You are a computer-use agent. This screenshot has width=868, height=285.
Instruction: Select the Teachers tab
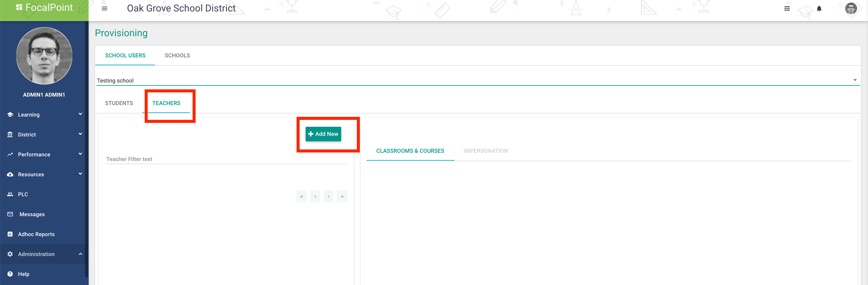pos(166,103)
